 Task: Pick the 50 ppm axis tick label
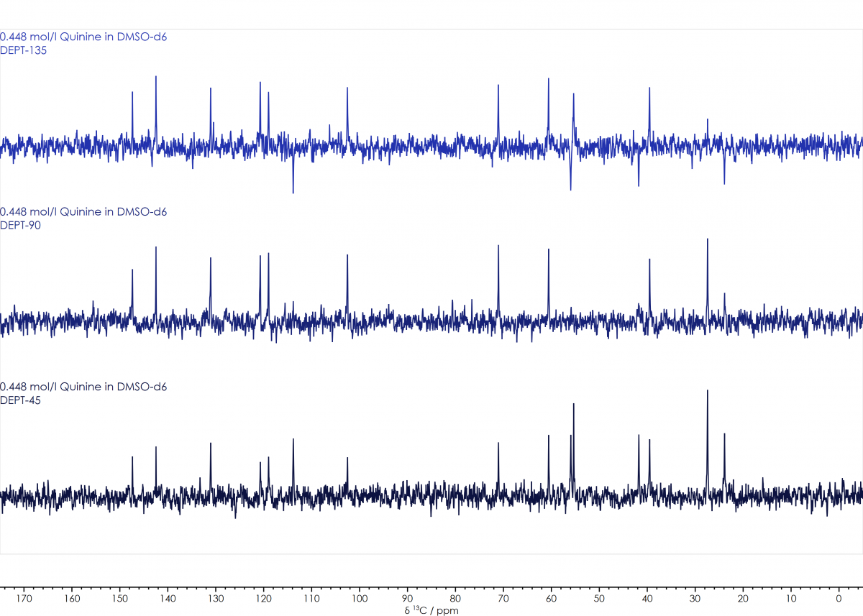(x=599, y=597)
